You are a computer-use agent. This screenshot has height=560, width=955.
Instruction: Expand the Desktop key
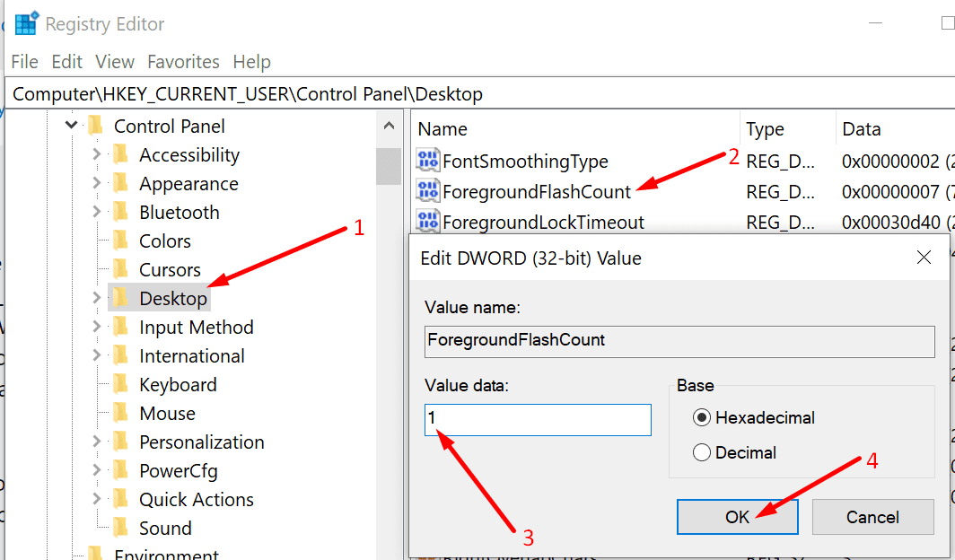[96, 298]
